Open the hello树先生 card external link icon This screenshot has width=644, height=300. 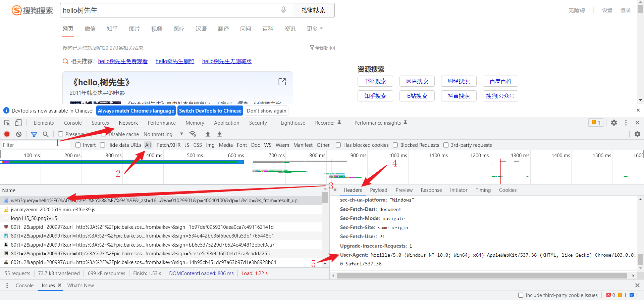coord(282,82)
